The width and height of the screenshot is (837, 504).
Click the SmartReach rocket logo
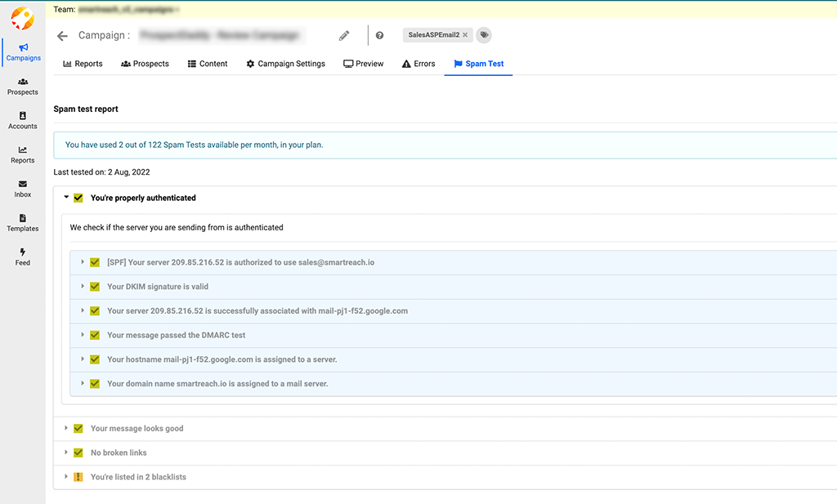click(x=22, y=18)
